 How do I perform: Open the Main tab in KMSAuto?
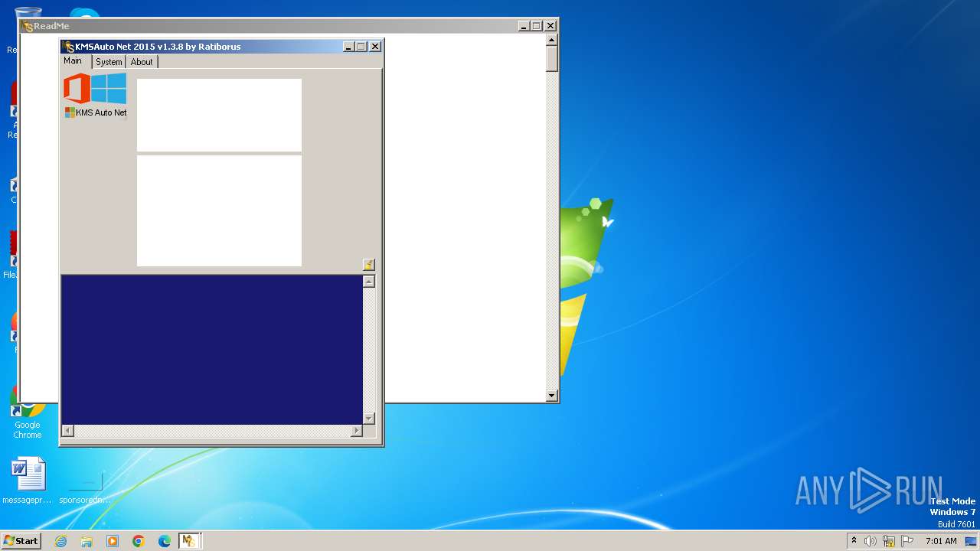coord(73,61)
